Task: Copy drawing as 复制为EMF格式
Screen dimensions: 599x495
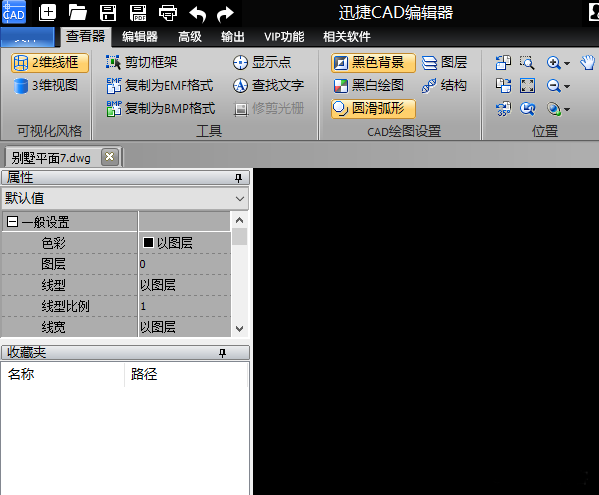Action: click(x=160, y=86)
